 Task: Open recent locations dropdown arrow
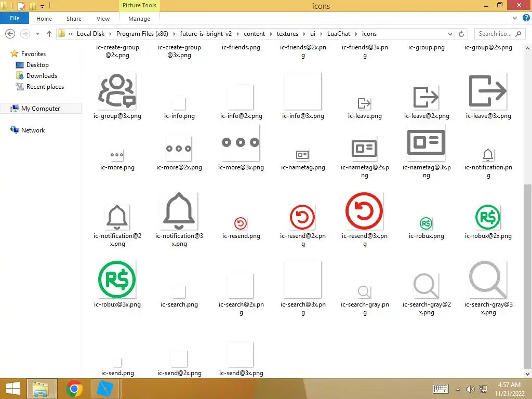coord(37,34)
